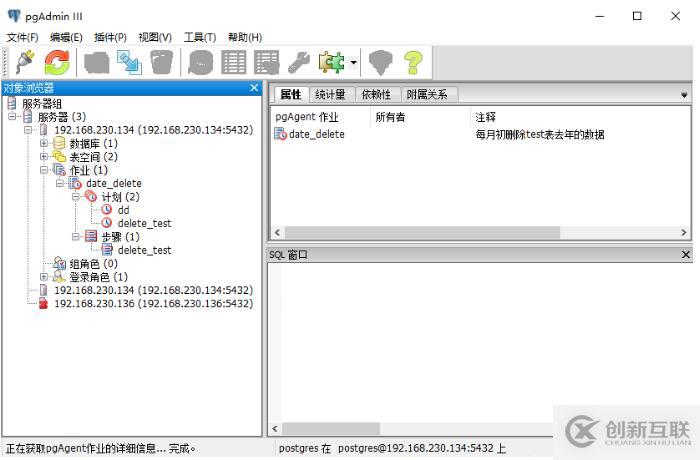Image resolution: width=700 pixels, height=460 pixels.
Task: Switch to the 依赖性 tab
Action: point(376,94)
